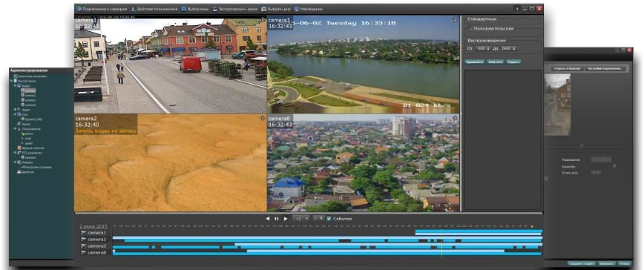Open Dynamic DNS in the admin tree
The image size is (644, 270).
[31, 119]
